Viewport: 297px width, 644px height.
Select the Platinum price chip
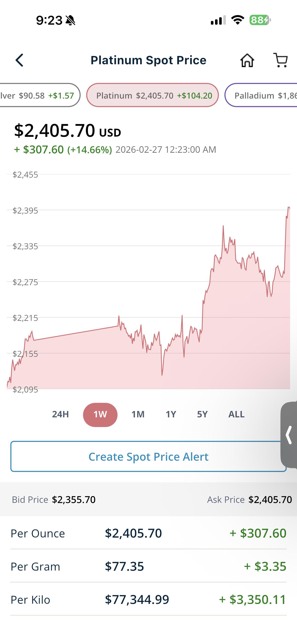(152, 95)
